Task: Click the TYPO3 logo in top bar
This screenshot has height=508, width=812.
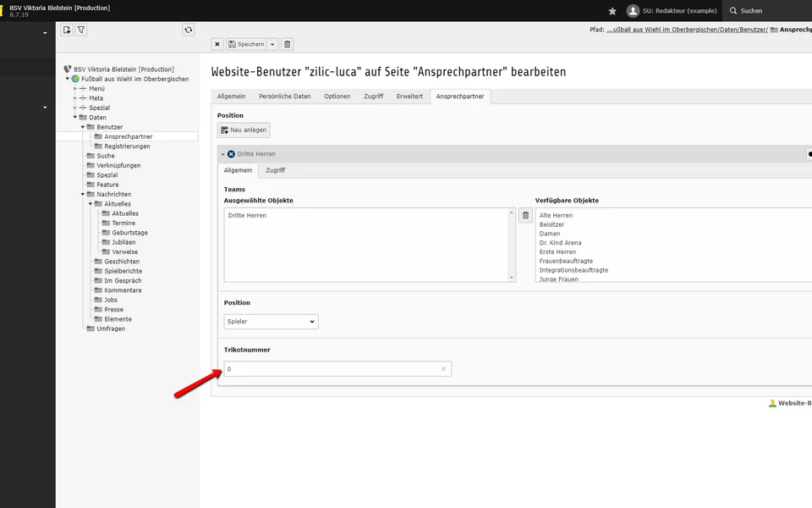Action: pos(3,11)
